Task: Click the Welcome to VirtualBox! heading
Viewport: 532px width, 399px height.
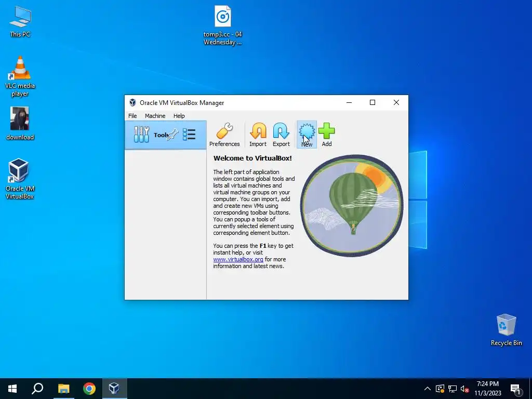Action: coord(252,158)
